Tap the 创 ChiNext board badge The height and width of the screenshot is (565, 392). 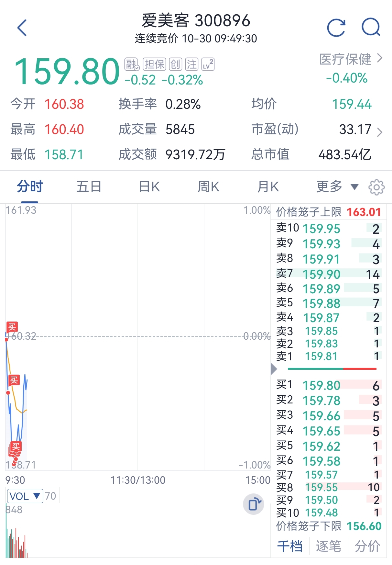click(x=176, y=64)
